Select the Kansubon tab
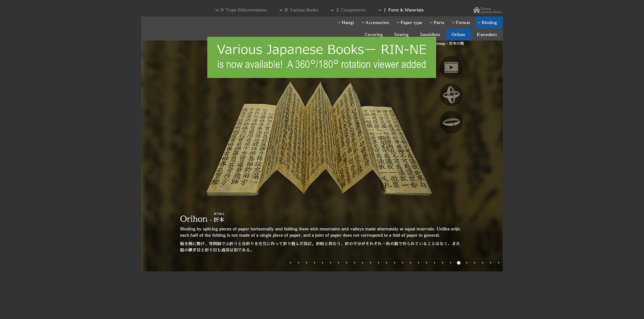 486,35
